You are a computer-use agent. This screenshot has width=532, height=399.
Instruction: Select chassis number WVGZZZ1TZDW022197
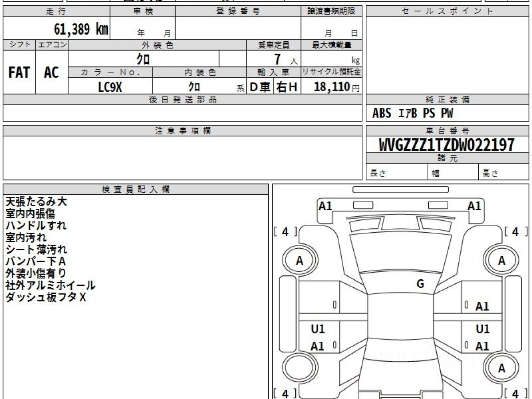coord(447,145)
